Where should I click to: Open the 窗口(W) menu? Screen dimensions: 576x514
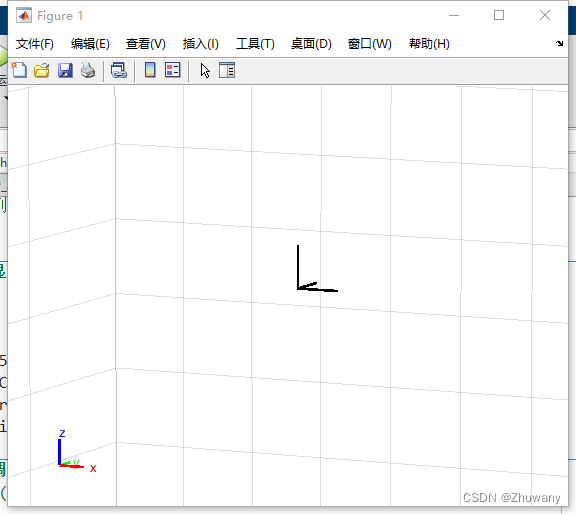tap(369, 44)
